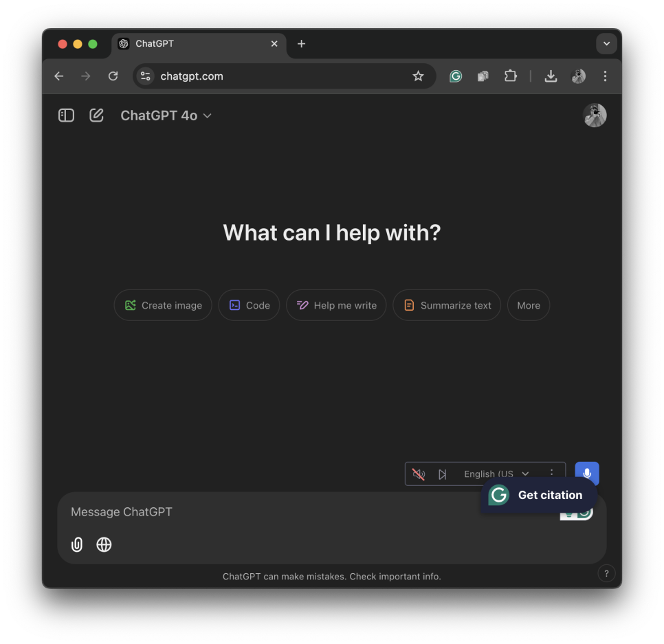Bookmark this page with the star icon
Screen dimensions: 664x644
click(x=418, y=76)
